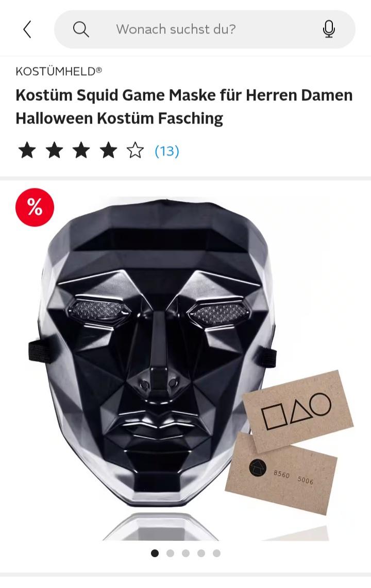The height and width of the screenshot is (588, 371).
Task: Go to fourth image carousel dot
Action: click(201, 553)
